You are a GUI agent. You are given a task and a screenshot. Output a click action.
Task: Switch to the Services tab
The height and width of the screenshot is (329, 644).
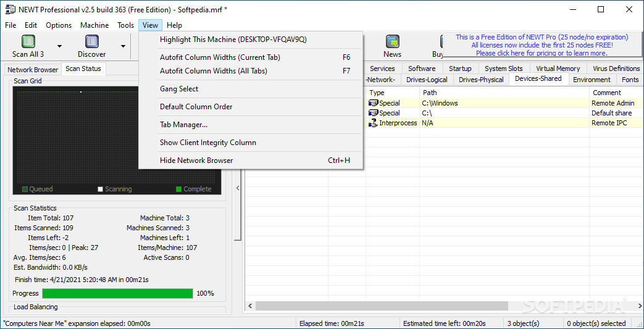tap(382, 69)
